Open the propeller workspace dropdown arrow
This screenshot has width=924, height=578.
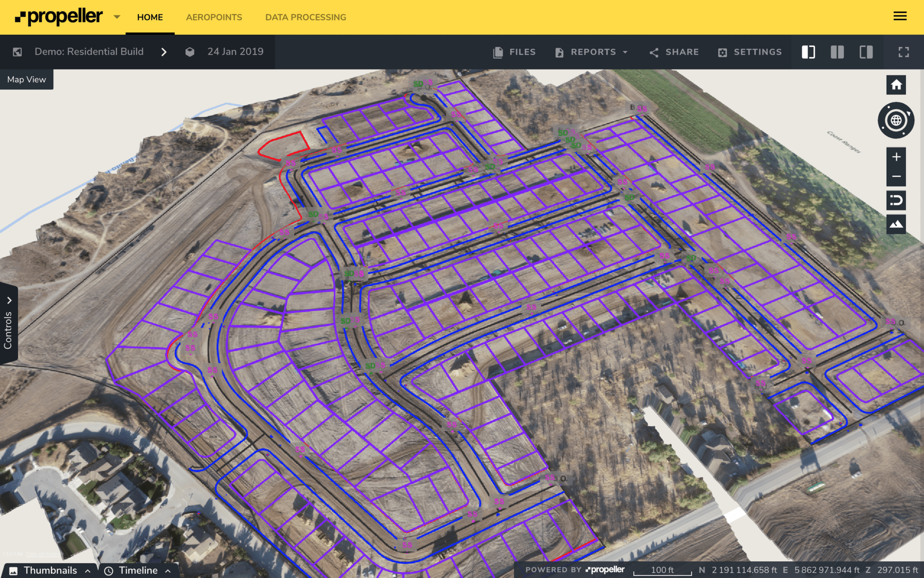117,17
